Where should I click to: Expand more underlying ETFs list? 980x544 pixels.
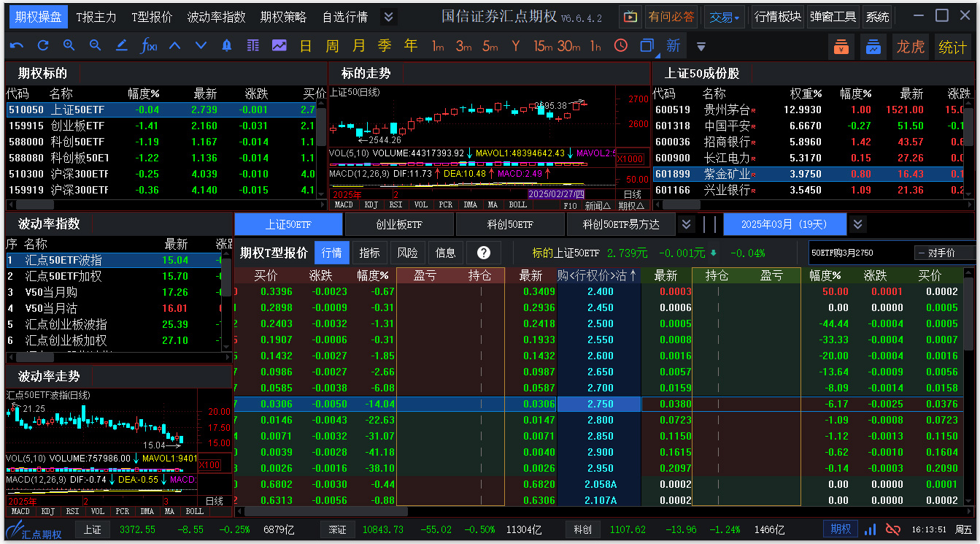[686, 224]
